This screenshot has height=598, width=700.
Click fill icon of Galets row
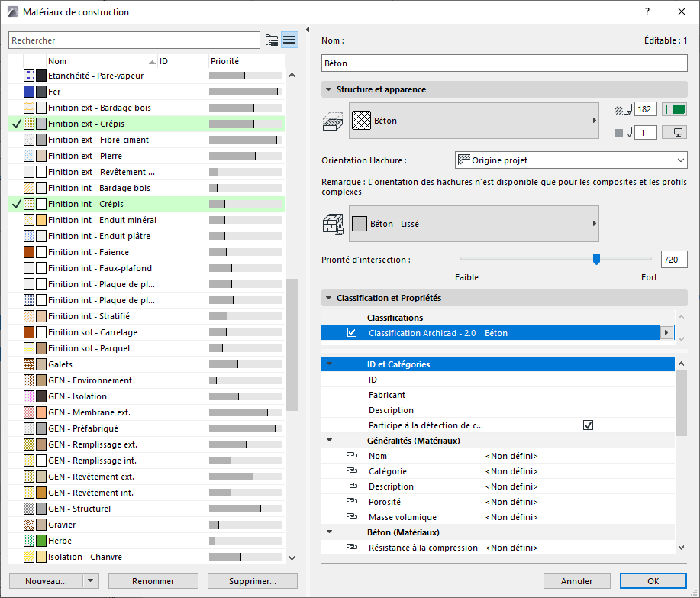pos(29,364)
